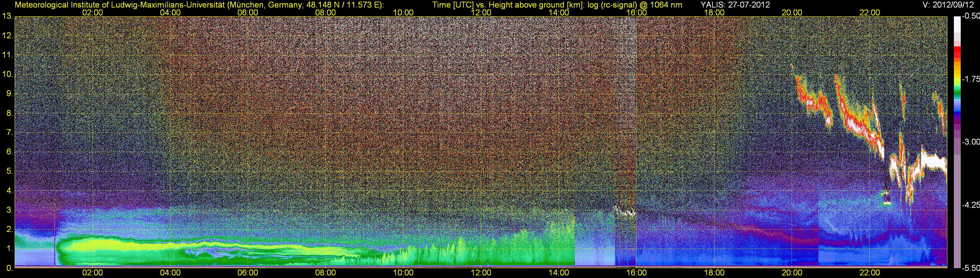Click the 5. height axis label
This screenshot has height=278, width=980.
pyautogui.click(x=10, y=171)
